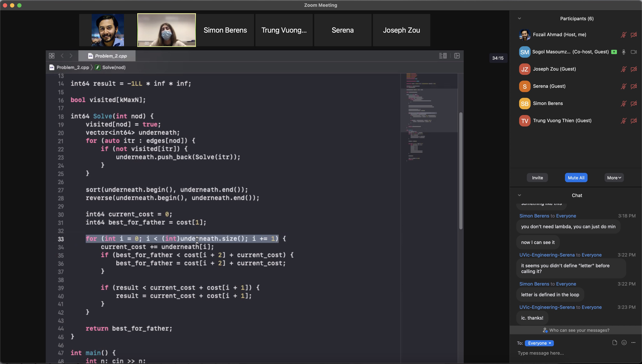Click the Mute All button
Screen dimensions: 642x364
click(576, 178)
